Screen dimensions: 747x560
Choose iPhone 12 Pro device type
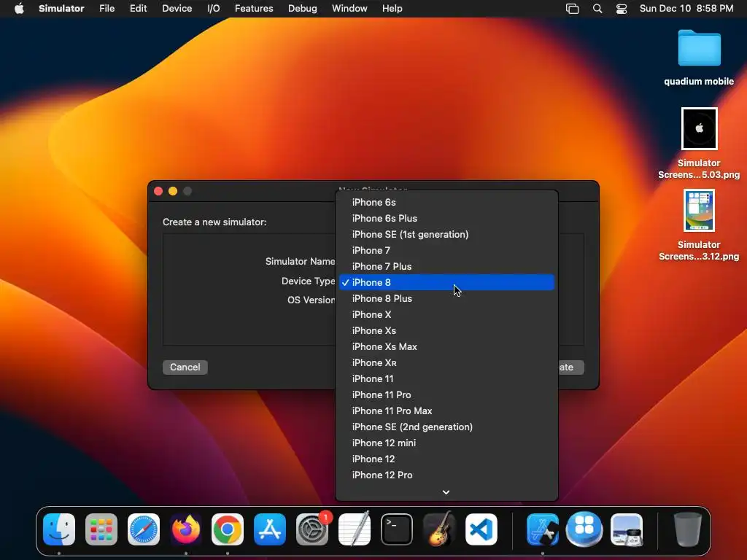[x=446, y=475]
